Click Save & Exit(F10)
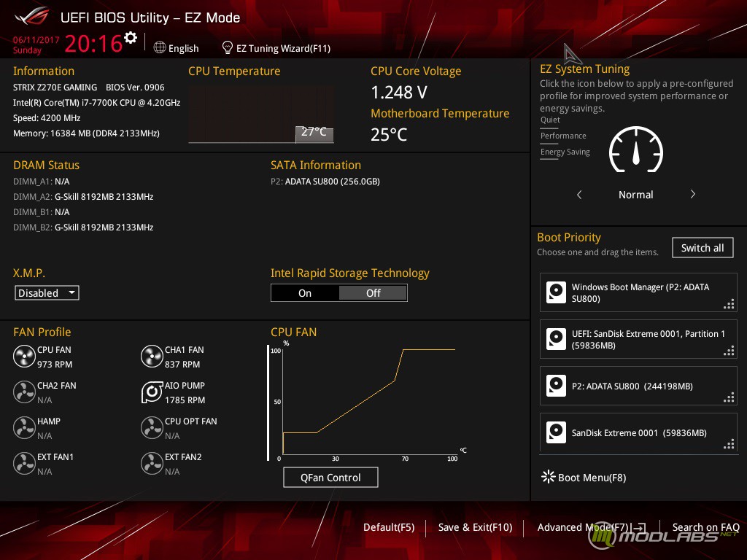Screen dimensions: 747x560 click(x=475, y=527)
